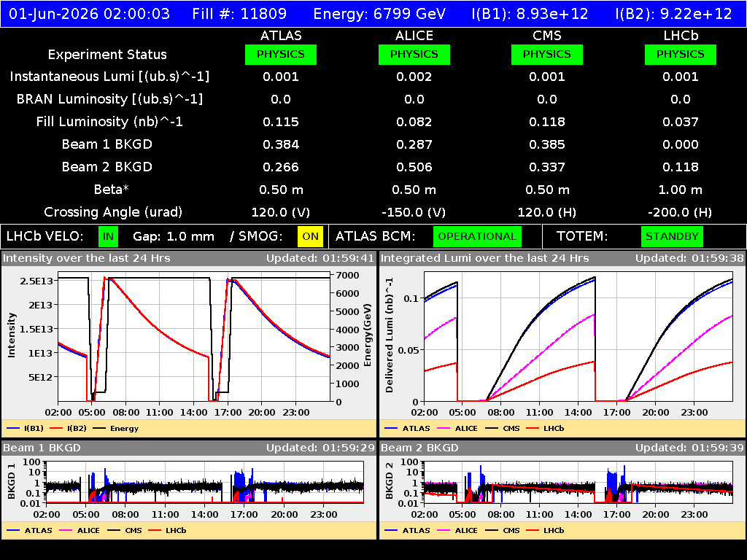Click the I(B1) legend entry in intensity chart

[x=26, y=429]
